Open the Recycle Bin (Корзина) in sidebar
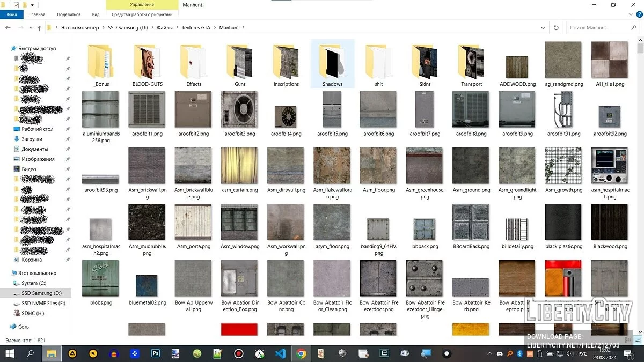This screenshot has width=644, height=362. coord(32,260)
